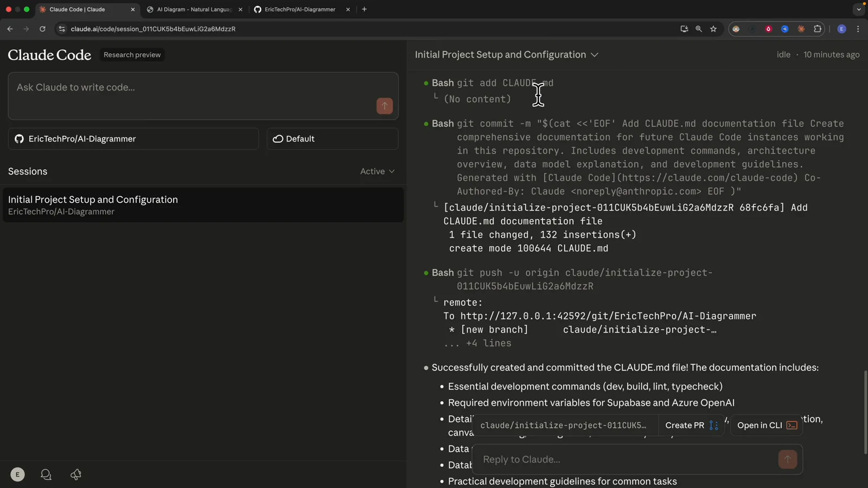Switch to the AI Diagram browser tab
The width and height of the screenshot is (868, 488).
194,9
